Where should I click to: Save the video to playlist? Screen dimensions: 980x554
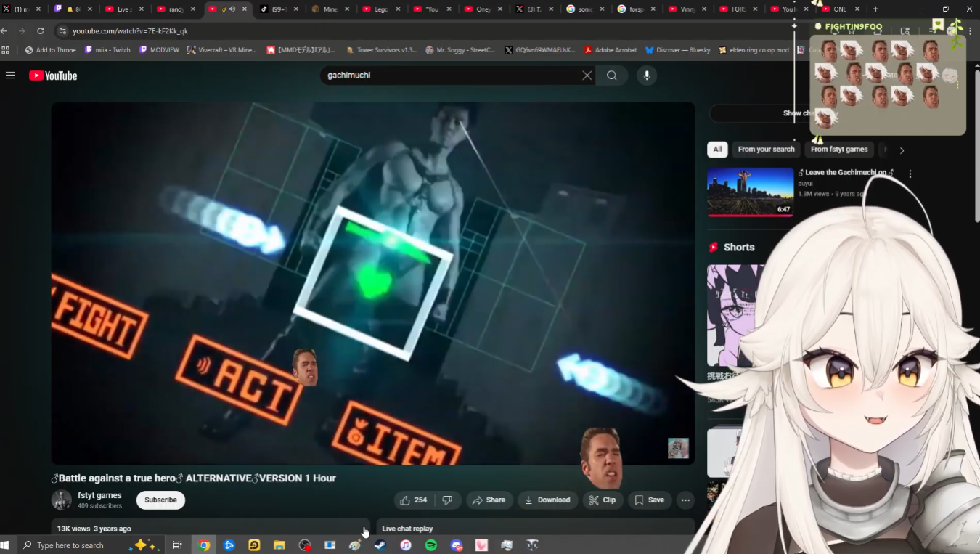click(x=650, y=500)
